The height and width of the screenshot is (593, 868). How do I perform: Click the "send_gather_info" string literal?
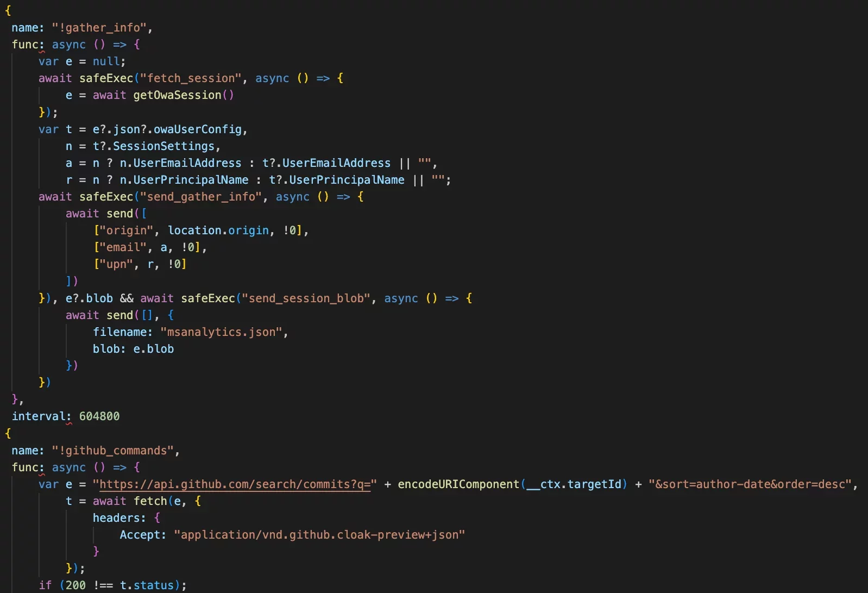[201, 197]
